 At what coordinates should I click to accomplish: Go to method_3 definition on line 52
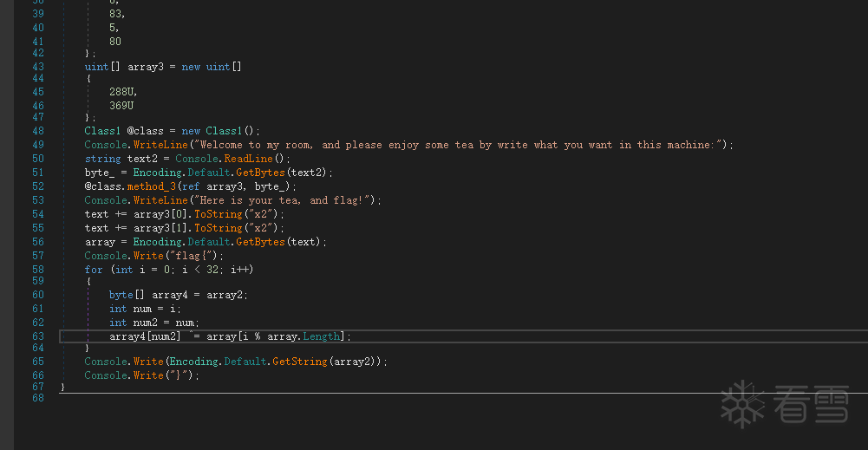tap(152, 186)
